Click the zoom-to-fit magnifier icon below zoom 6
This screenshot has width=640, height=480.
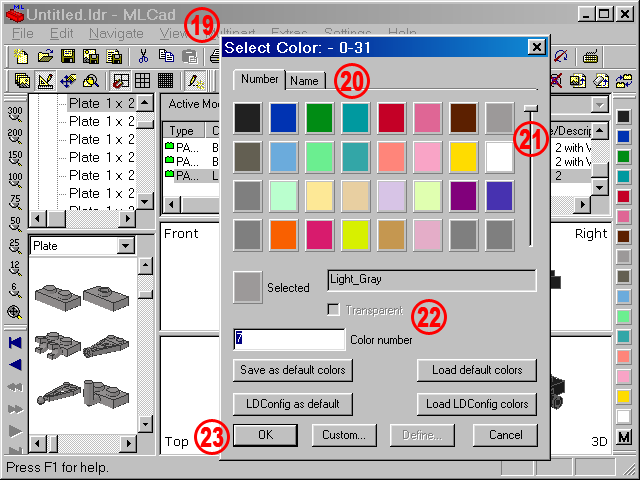pos(15,312)
